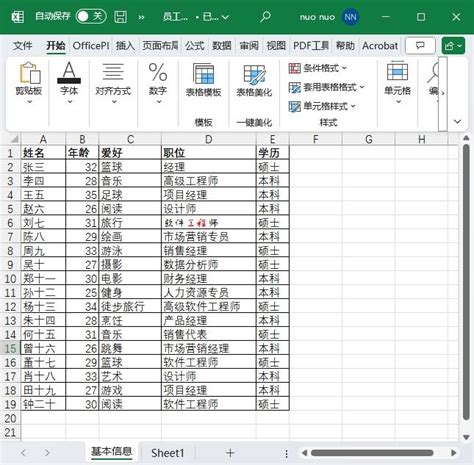Click the 表格模板 table template icon
The width and height of the screenshot is (474, 465).
[203, 80]
